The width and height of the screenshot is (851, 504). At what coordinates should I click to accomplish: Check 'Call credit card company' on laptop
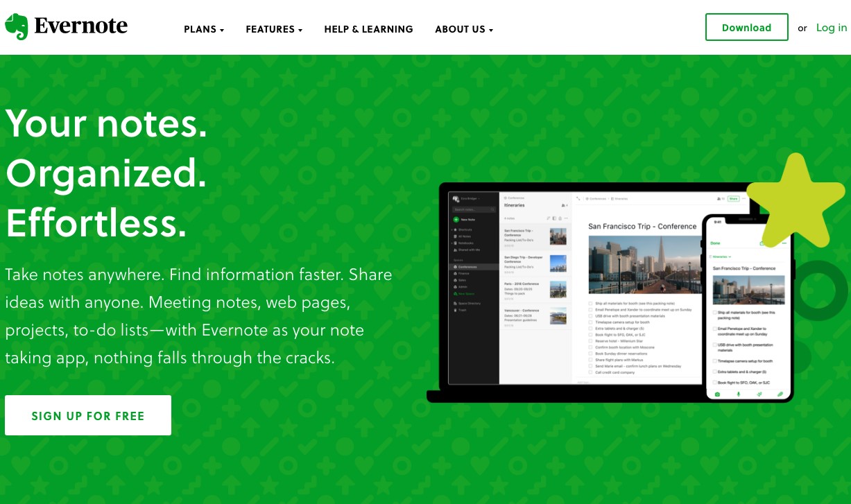(590, 372)
